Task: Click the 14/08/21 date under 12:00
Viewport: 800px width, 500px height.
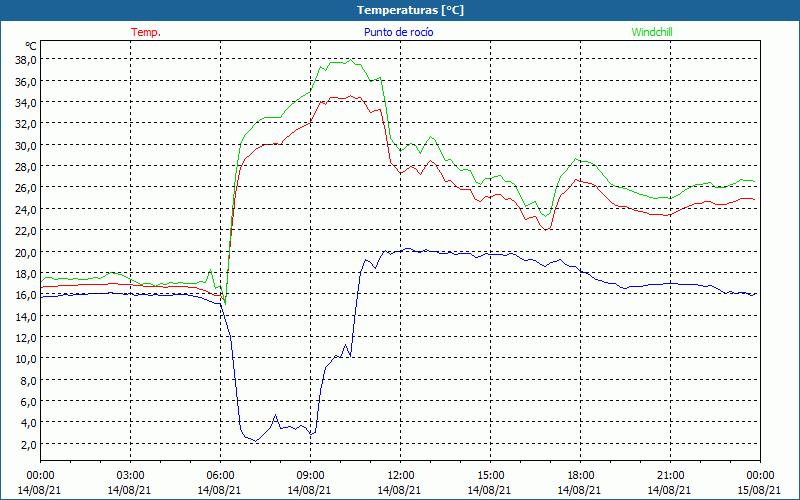Action: (x=399, y=490)
